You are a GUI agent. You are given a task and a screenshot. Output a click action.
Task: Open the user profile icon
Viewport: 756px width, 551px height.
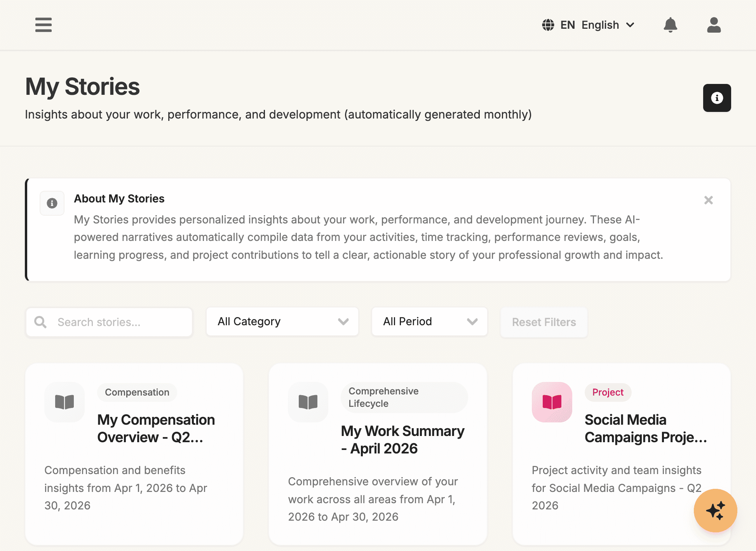pos(714,25)
